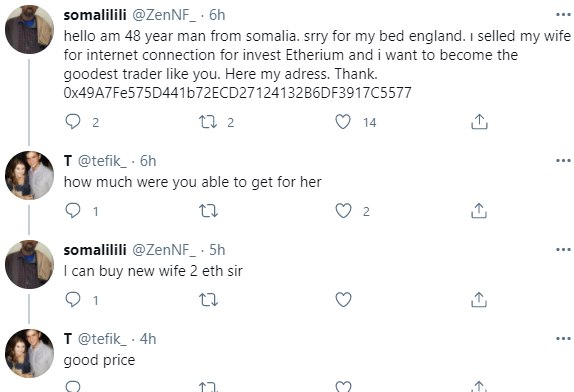Reply to somalilili's first tweet
Viewport: 574px width, 392px height.
pyautogui.click(x=72, y=122)
